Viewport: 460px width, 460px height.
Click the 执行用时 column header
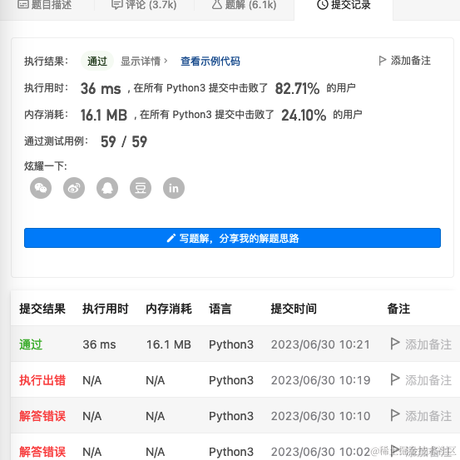coord(105,309)
